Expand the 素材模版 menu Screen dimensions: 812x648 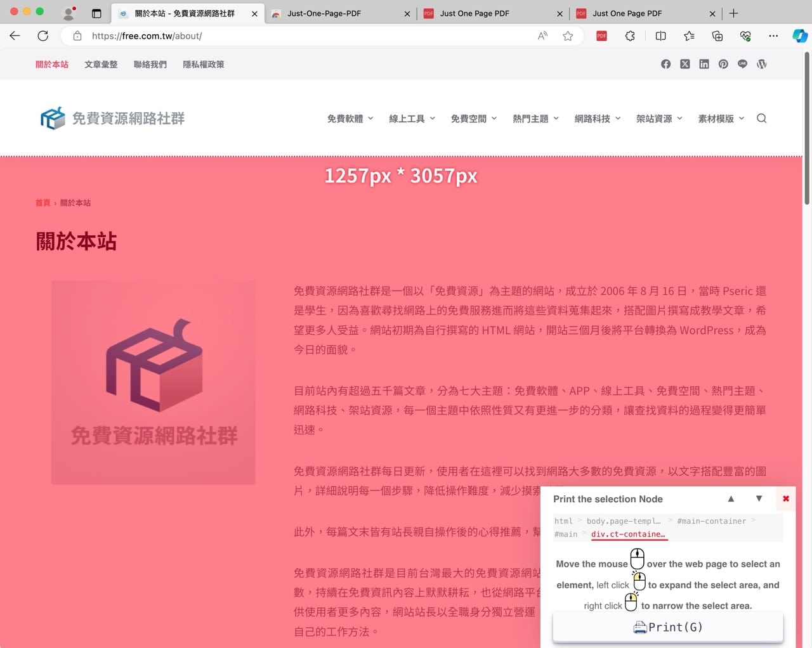click(721, 119)
